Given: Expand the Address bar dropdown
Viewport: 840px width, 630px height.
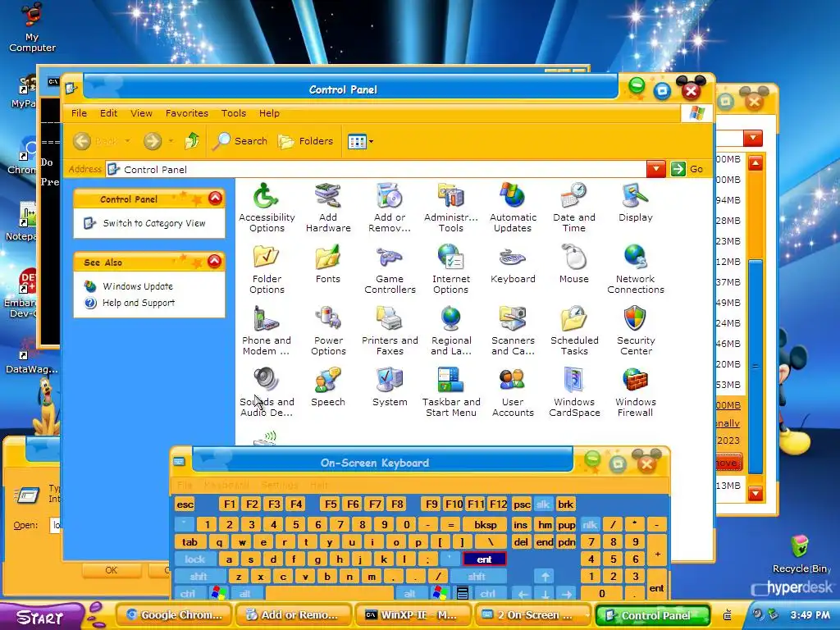Looking at the screenshot, I should 655,169.
